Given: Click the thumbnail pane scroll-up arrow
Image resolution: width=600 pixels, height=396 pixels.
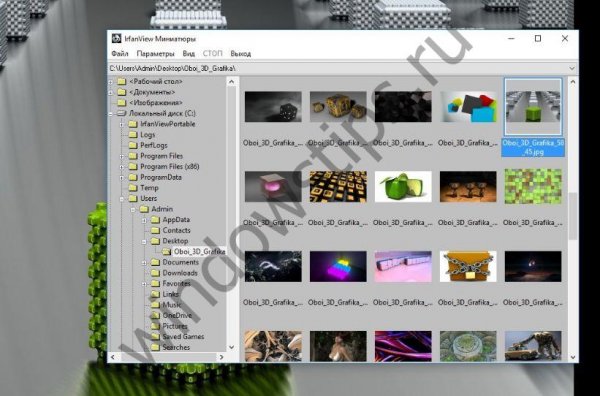Looking at the screenshot, I should [x=572, y=82].
